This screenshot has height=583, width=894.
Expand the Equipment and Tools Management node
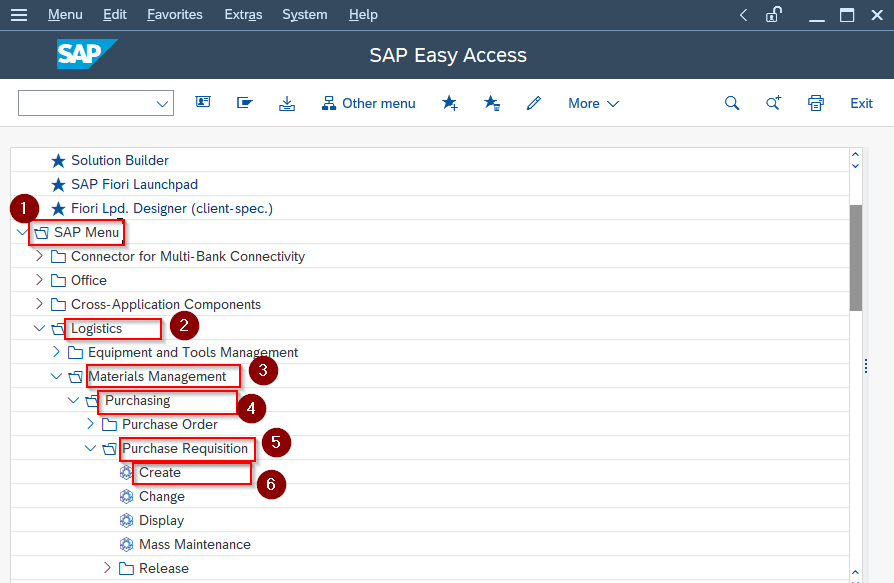(56, 352)
